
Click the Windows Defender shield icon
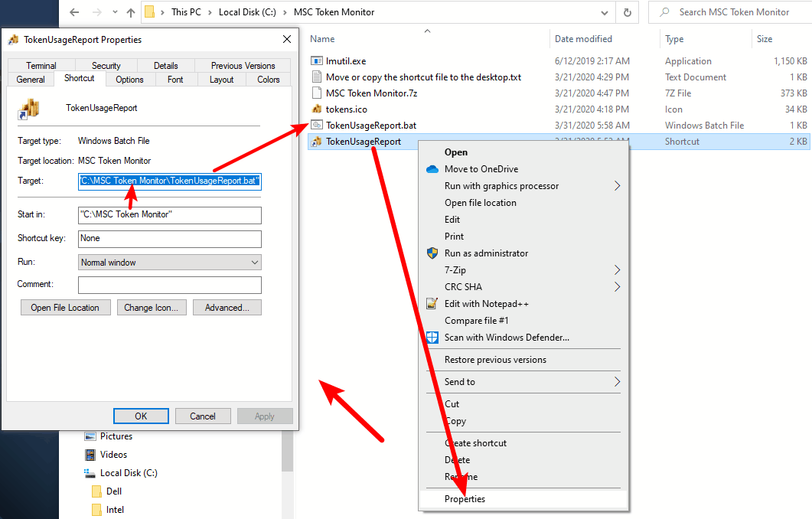tap(432, 338)
